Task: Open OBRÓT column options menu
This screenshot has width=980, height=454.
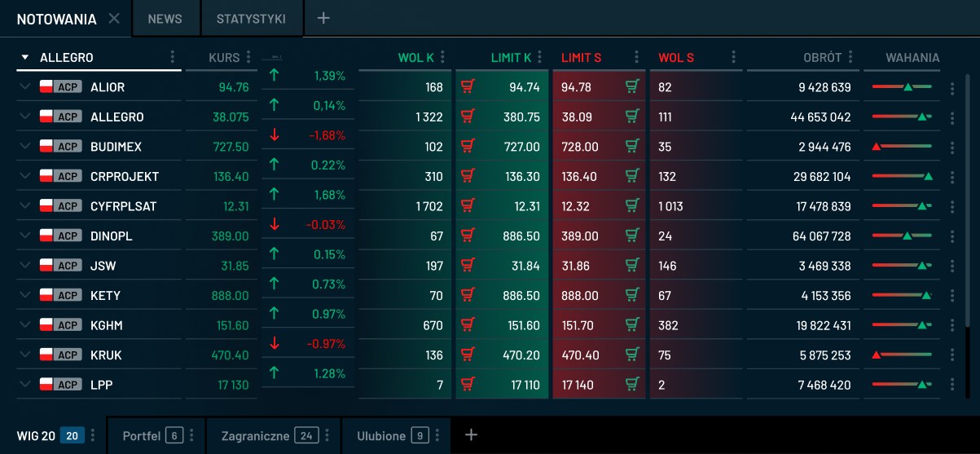Action: click(x=850, y=58)
